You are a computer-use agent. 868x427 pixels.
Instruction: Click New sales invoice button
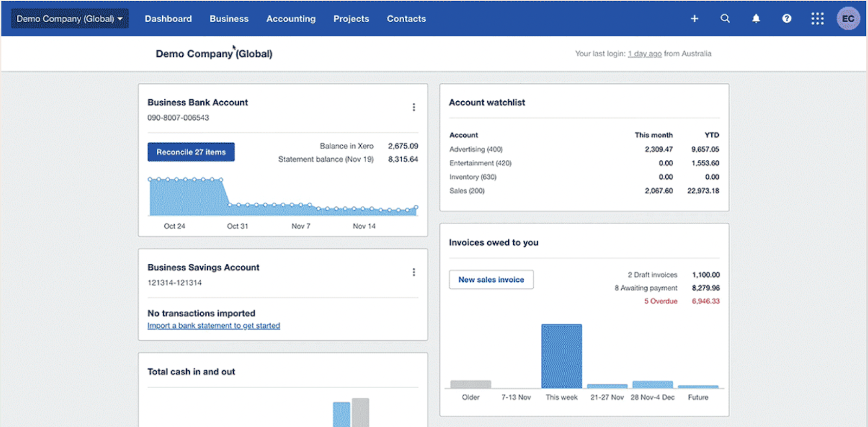(491, 280)
